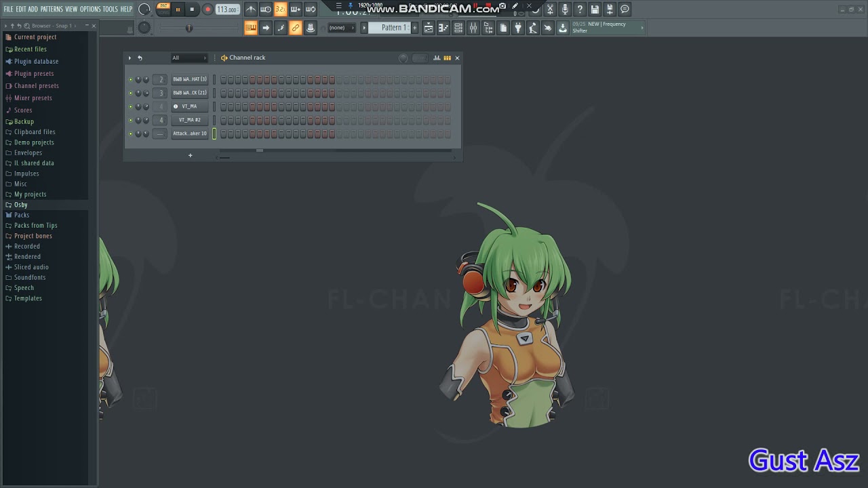868x488 pixels.
Task: Click the one-click audio recording scissors icon
Action: [x=550, y=9]
